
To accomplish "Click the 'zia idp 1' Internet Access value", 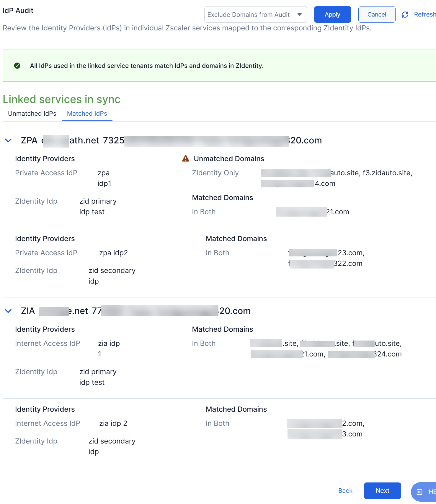I will click(109, 349).
